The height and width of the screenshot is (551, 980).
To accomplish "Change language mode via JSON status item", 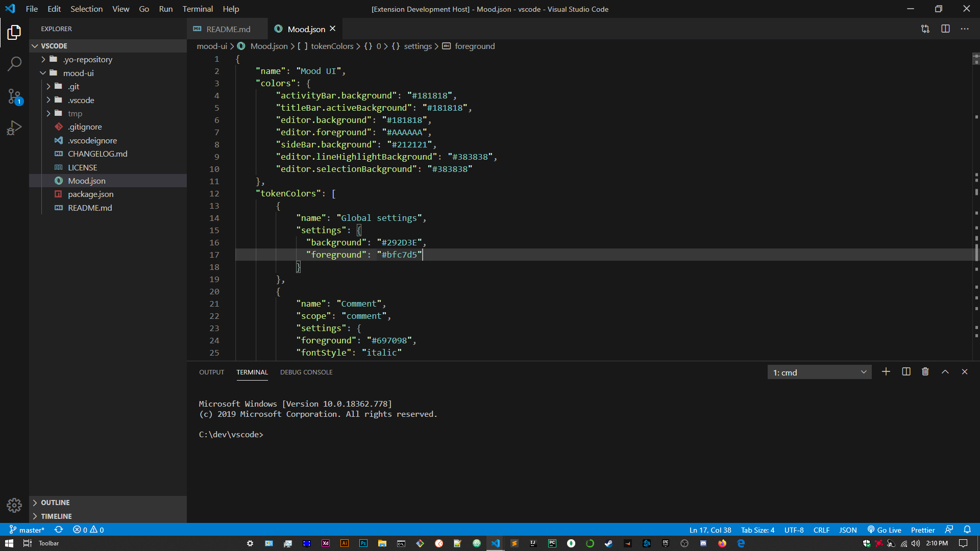I will tap(848, 530).
